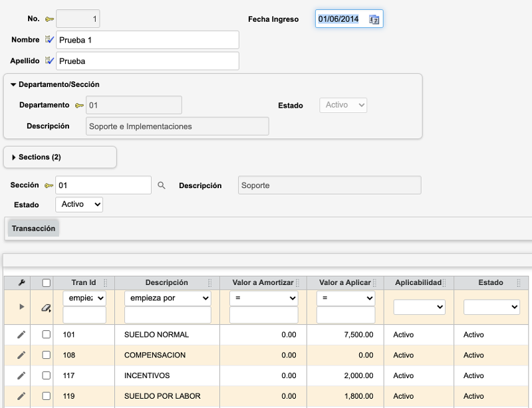Image resolution: width=532 pixels, height=408 pixels.
Task: Collapse the Departamento/Sección section
Action: (15, 84)
